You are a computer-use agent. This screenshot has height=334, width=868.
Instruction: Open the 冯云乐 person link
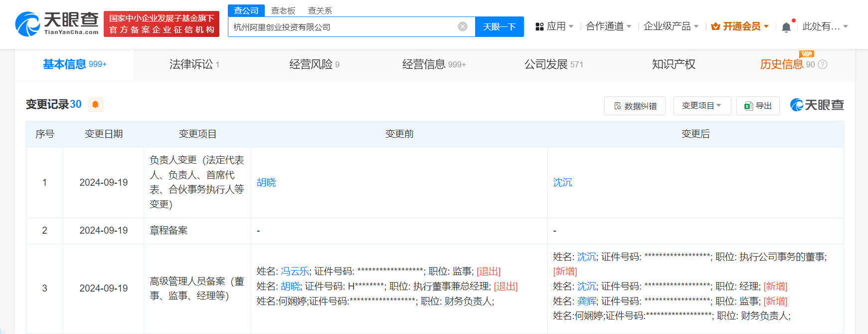[x=295, y=272]
